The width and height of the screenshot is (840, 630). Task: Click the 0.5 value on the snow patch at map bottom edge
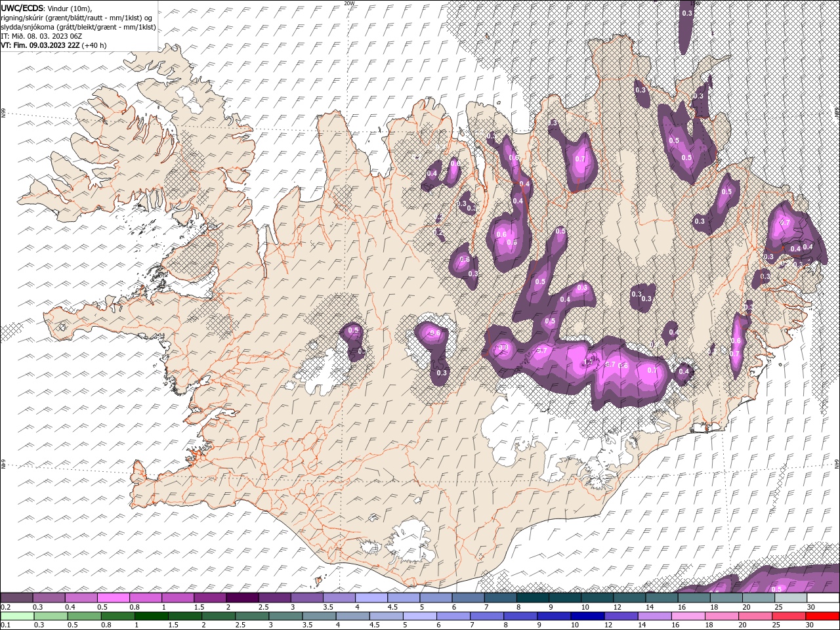click(x=776, y=589)
